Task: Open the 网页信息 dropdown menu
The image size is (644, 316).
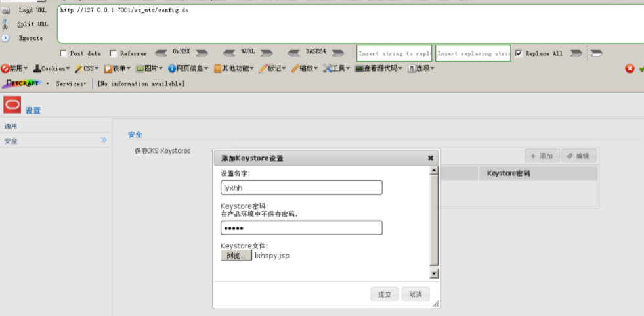Action: (188, 68)
